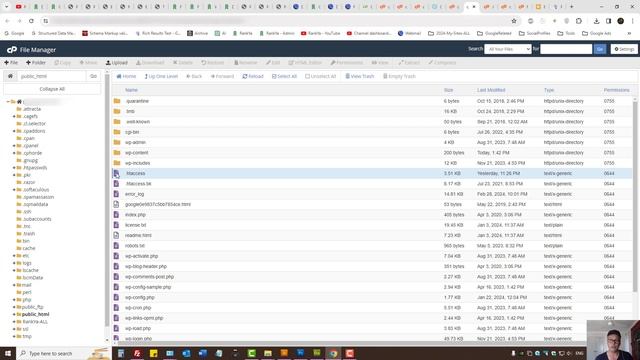
Task: Click the Move toolbar icon
Action: click(x=89, y=63)
